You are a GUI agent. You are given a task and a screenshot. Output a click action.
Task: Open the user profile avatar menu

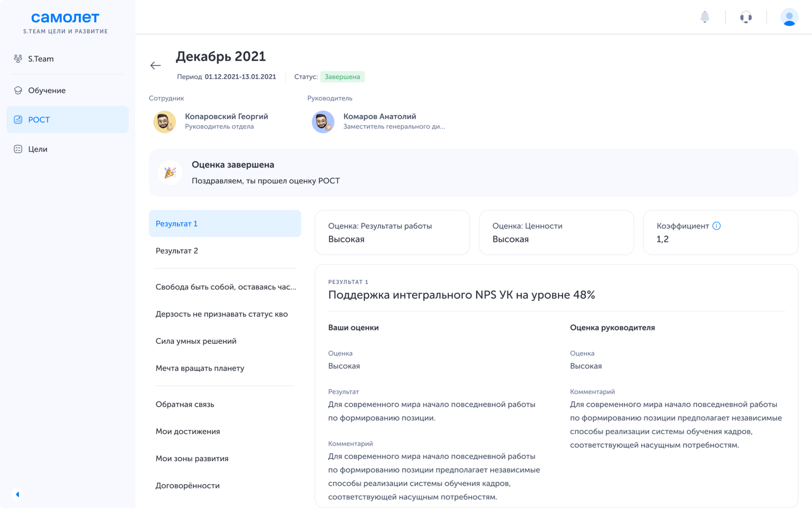[789, 17]
